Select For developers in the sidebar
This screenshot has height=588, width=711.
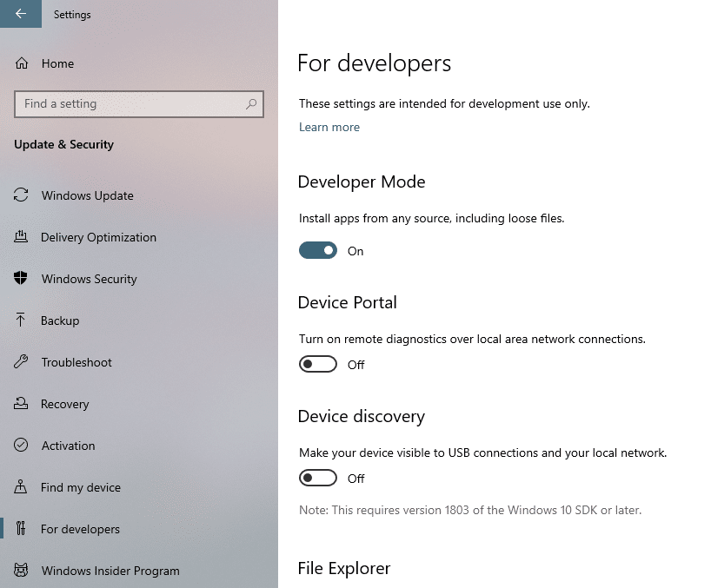coord(139,529)
